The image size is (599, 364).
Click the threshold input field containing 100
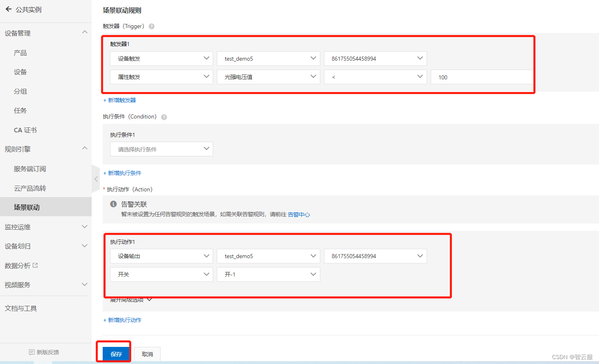(x=482, y=77)
